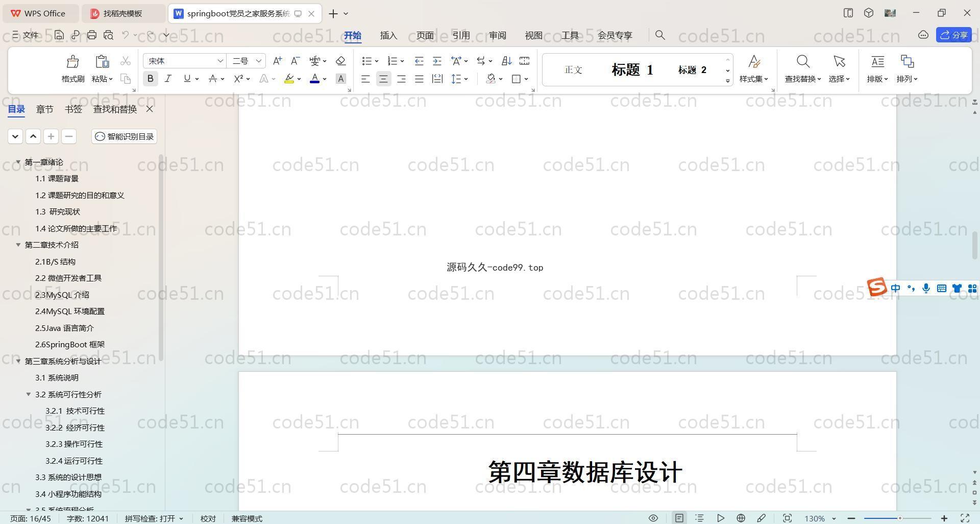
Task: Click the 分享 share button
Action: pos(953,35)
